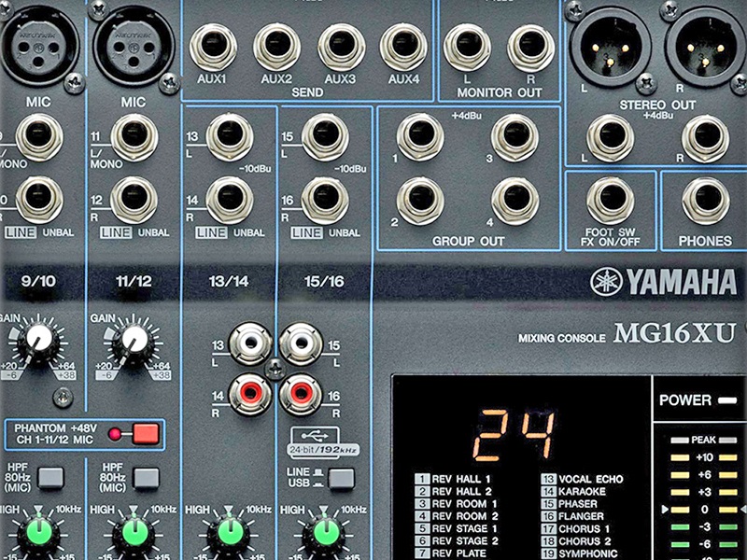
Task: Select the left STEREO OUT XLR connector
Action: [x=611, y=45]
